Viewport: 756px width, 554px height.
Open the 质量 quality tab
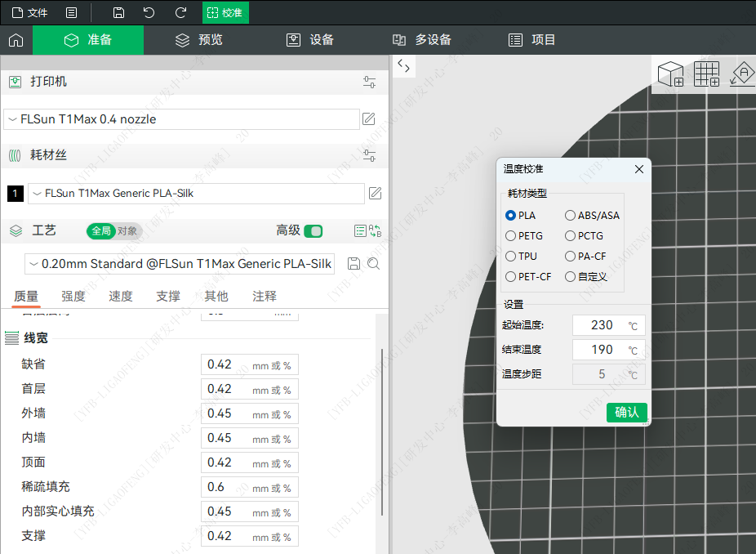pos(26,296)
